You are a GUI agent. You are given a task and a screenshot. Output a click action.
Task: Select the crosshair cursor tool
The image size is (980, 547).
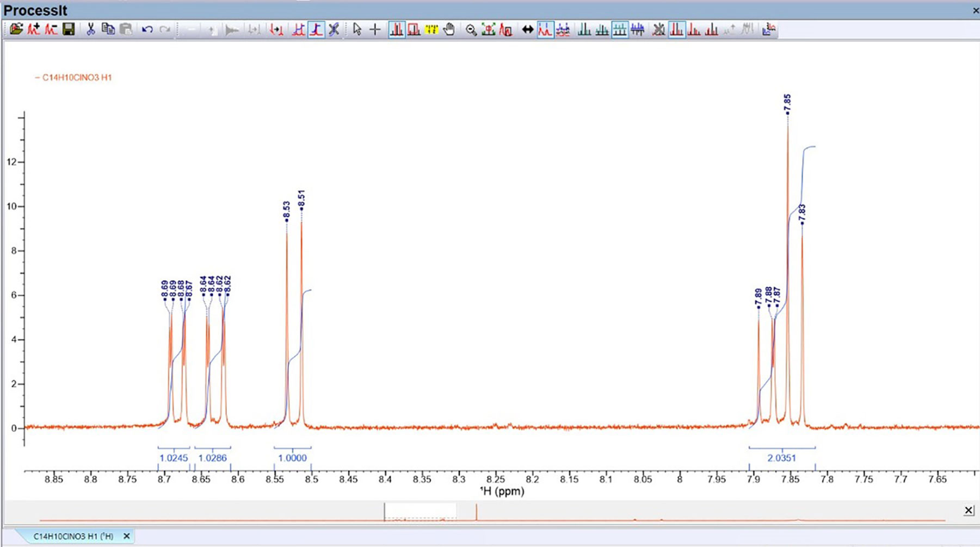375,29
